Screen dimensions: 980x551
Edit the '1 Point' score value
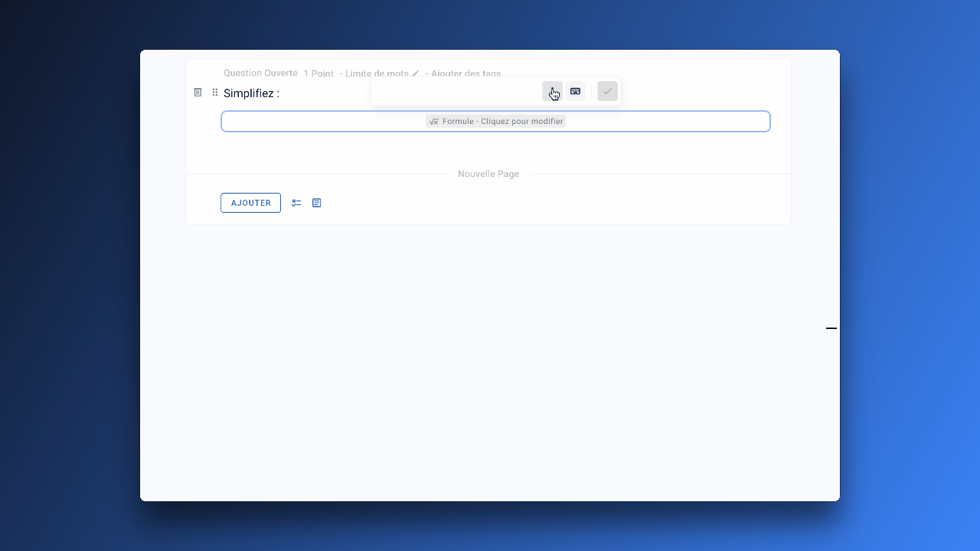tap(318, 73)
